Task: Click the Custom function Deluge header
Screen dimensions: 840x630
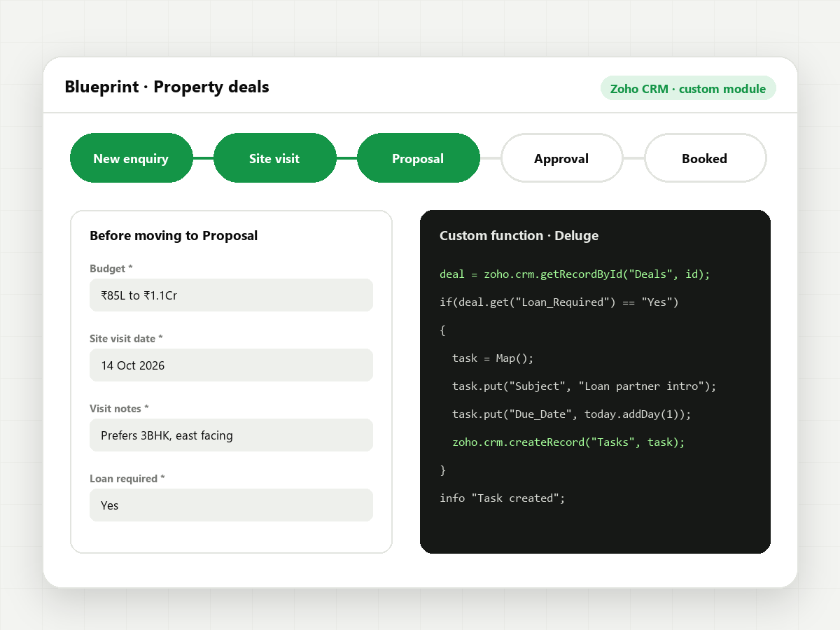Action: coord(519,236)
